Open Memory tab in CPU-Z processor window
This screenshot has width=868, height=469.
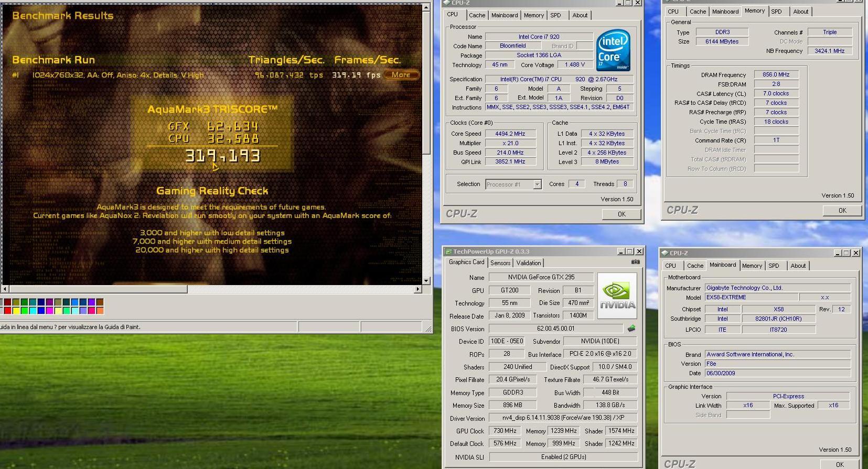click(534, 15)
